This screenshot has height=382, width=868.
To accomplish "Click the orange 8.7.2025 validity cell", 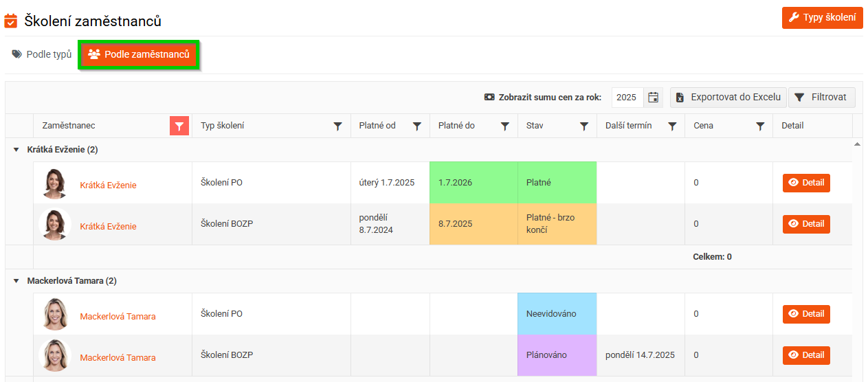I will point(474,224).
